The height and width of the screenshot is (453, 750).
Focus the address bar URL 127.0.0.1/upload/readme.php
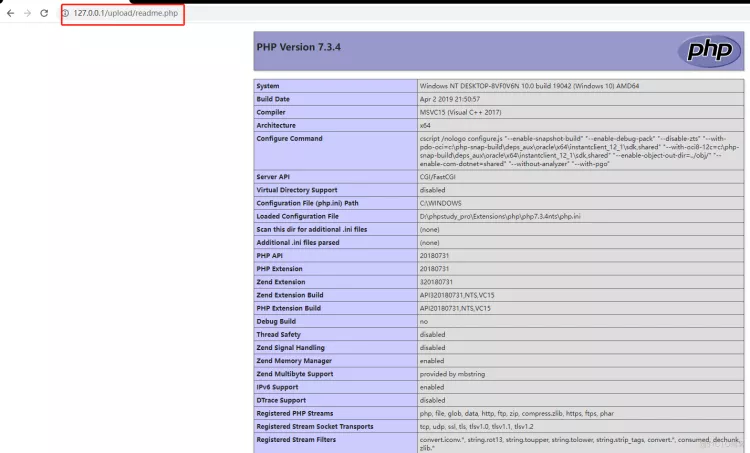click(x=130, y=13)
